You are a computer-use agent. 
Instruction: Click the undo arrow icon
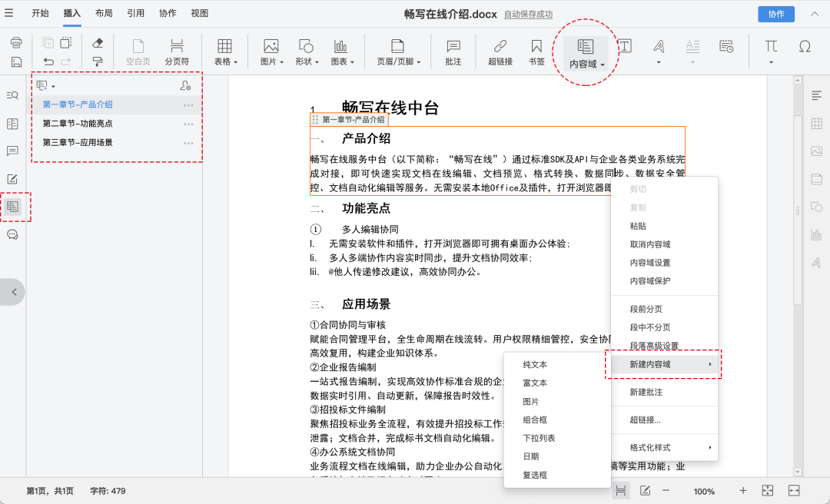(x=48, y=62)
